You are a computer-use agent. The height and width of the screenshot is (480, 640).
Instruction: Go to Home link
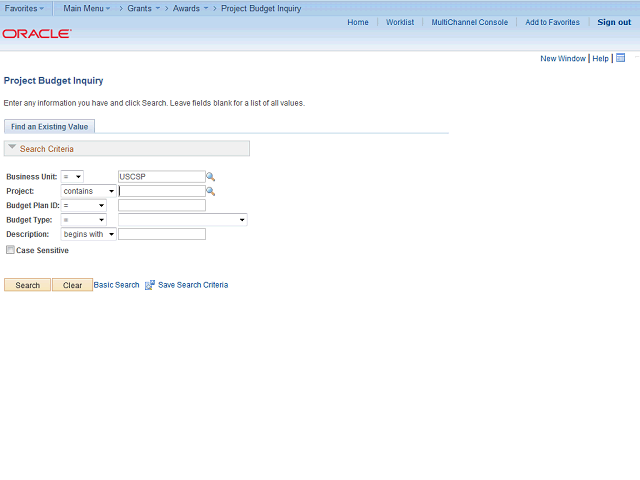tap(358, 22)
